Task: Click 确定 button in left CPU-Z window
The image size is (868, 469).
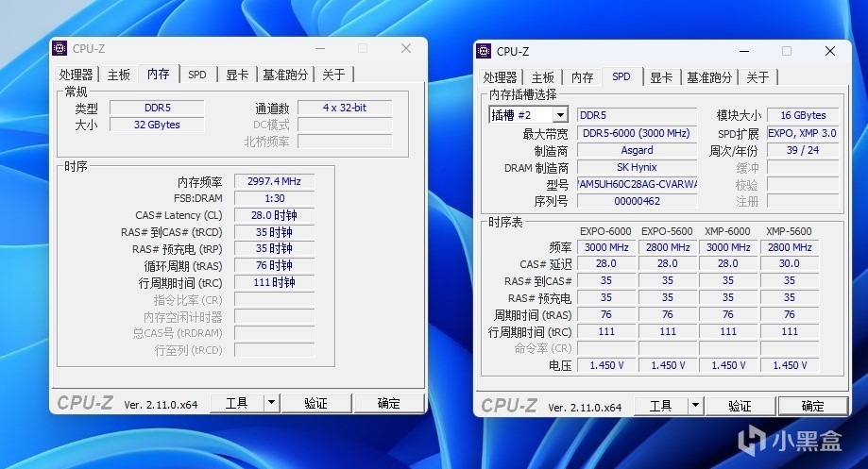Action: pos(388,403)
